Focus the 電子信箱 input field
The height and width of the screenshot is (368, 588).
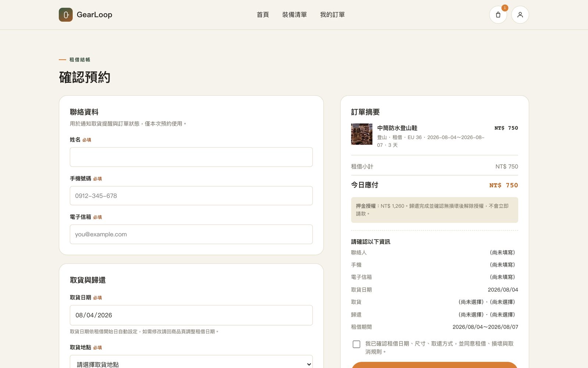(x=191, y=234)
